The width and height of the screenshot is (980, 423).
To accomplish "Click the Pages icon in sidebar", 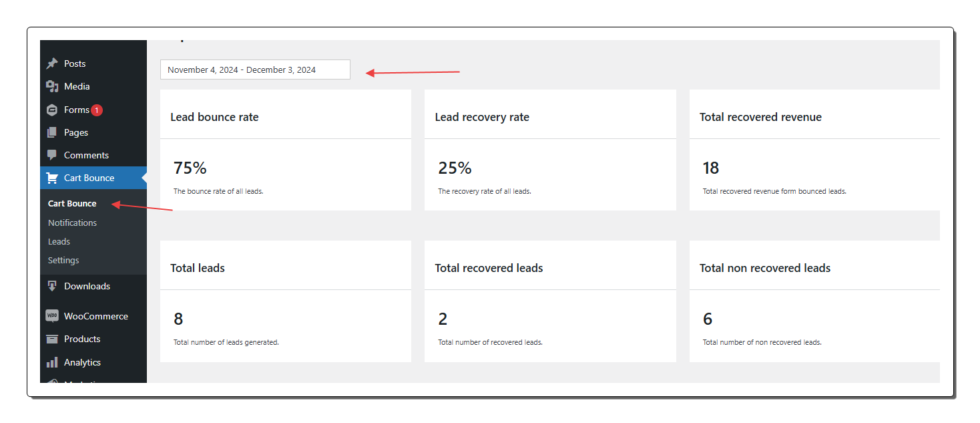I will tap(52, 133).
